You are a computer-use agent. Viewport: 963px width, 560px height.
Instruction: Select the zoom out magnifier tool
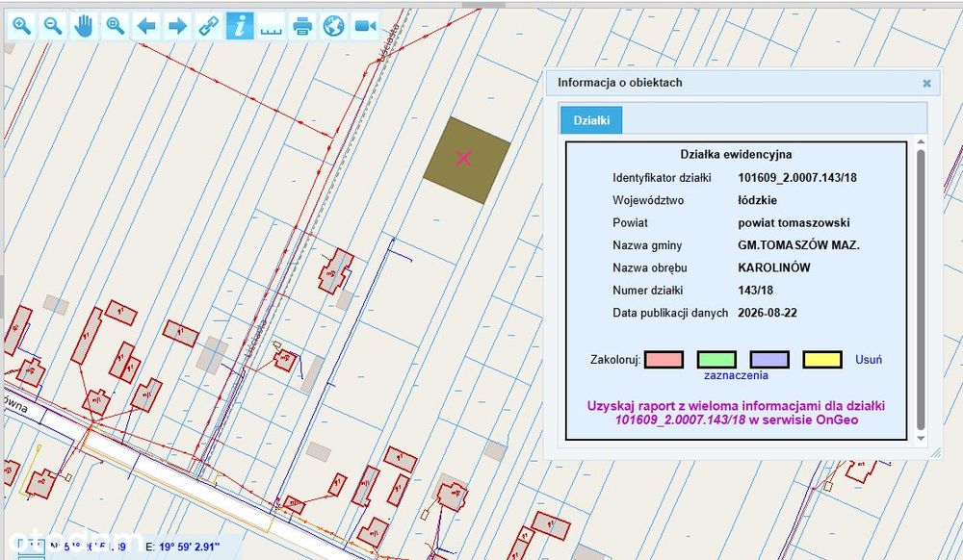[x=53, y=26]
